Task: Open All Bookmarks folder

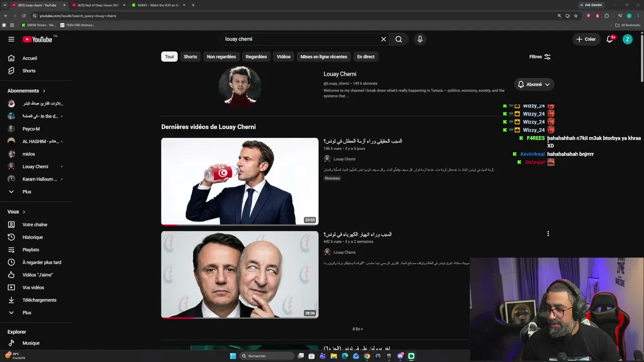Action: point(628,25)
